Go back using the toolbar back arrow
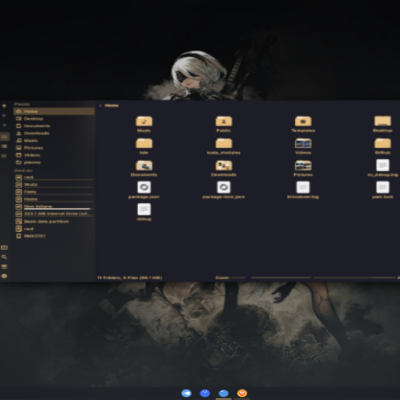This screenshot has width=400, height=400. pos(4,116)
